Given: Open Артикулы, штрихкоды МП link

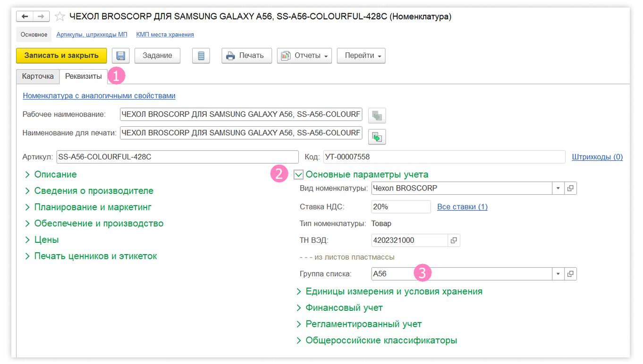Looking at the screenshot, I should point(92,34).
